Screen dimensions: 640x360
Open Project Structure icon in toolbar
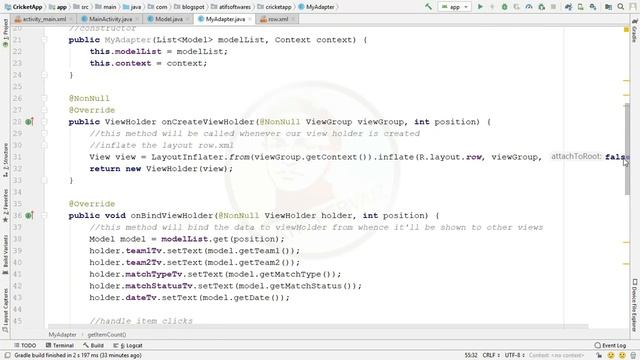[608, 7]
